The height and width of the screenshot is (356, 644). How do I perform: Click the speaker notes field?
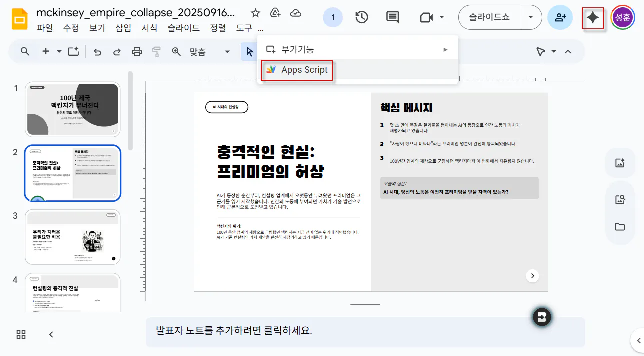[x=365, y=331]
